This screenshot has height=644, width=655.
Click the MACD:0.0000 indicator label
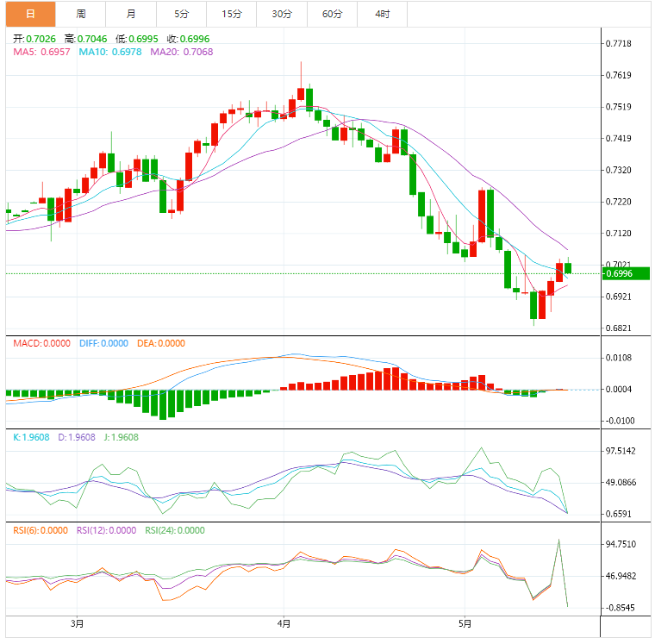41,343
